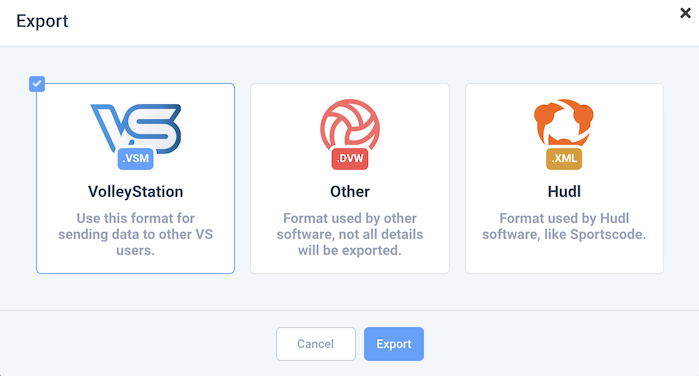Click the .XML format badge
The width and height of the screenshot is (699, 376).
click(x=564, y=158)
